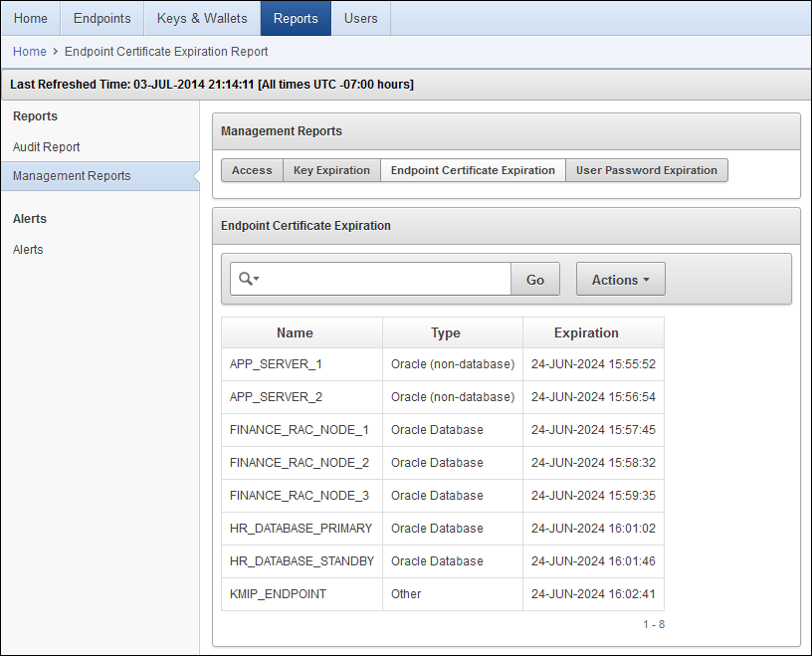Click expiration 24-JUN-2024 15:55:52
This screenshot has width=812, height=656.
click(x=593, y=364)
